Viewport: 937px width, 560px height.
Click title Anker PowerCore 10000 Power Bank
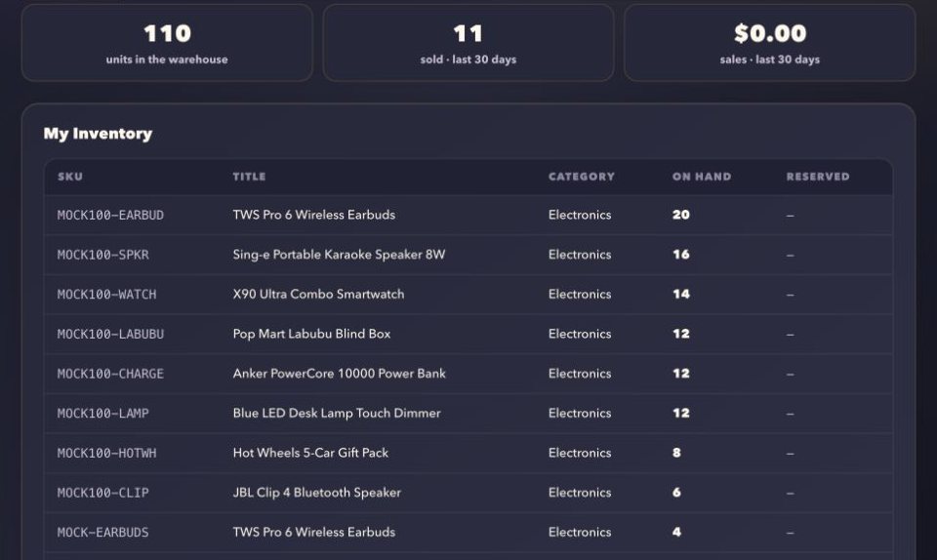[x=339, y=373]
